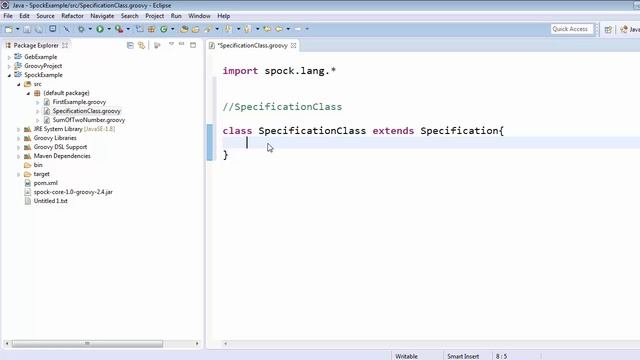The width and height of the screenshot is (640, 360).
Task: Expand JRE System Library node
Action: click(19, 129)
